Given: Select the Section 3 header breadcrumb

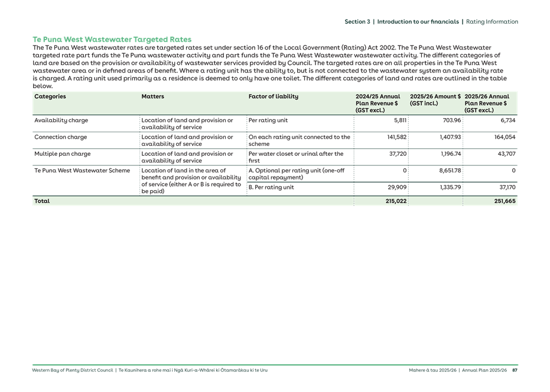Looking at the screenshot, I should (359, 21).
